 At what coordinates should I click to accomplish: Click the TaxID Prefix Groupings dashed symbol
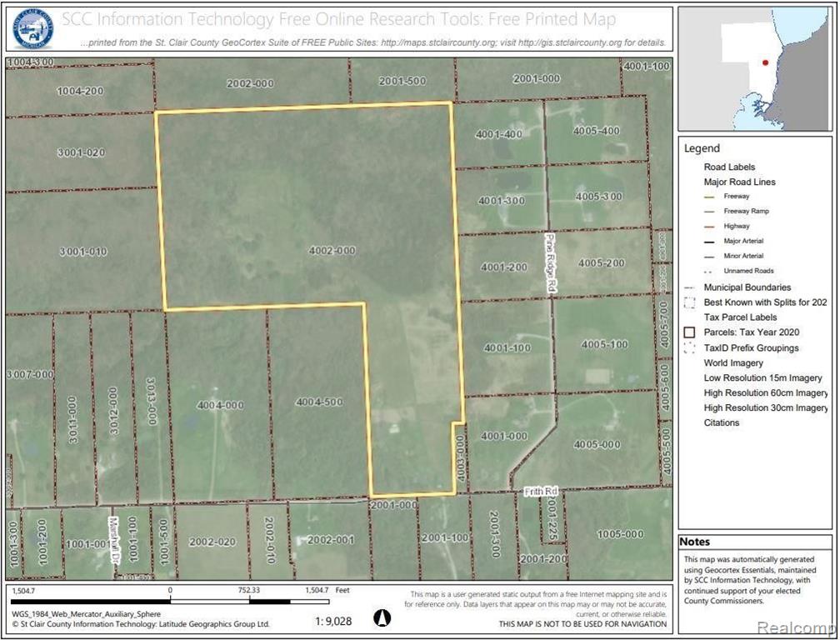(x=689, y=347)
